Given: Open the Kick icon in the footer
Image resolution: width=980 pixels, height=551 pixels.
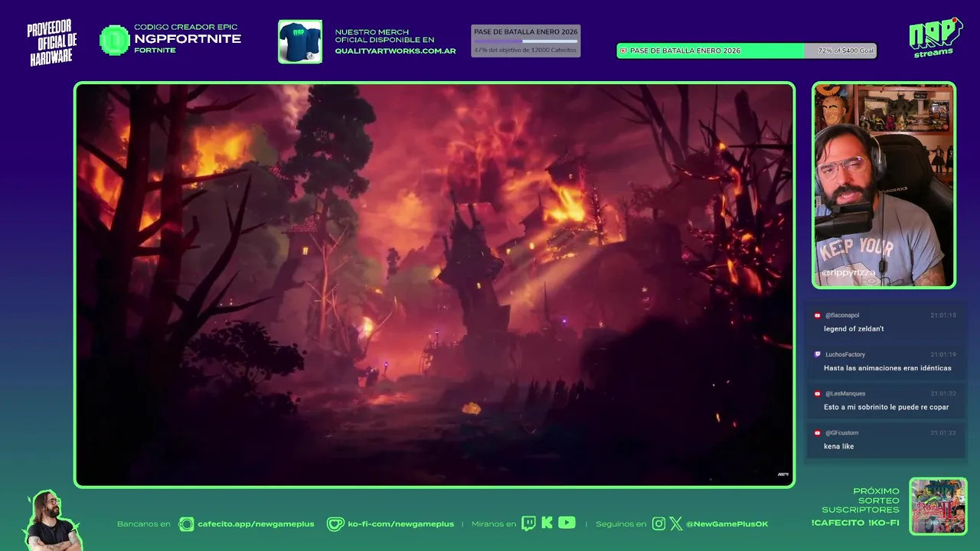Looking at the screenshot, I should [547, 523].
